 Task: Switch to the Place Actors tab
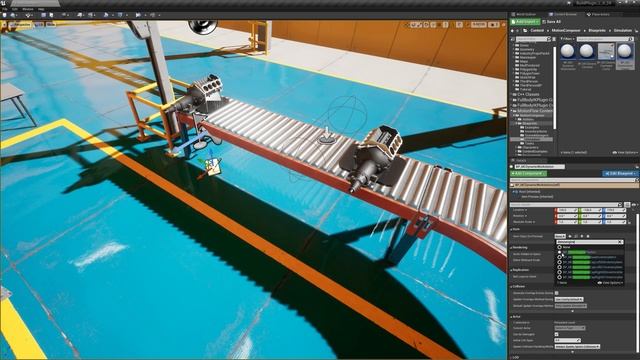click(x=598, y=14)
